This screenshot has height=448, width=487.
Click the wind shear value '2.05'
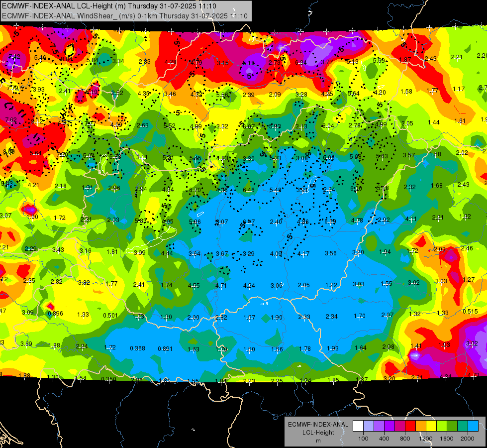pyautogui.click(x=304, y=285)
